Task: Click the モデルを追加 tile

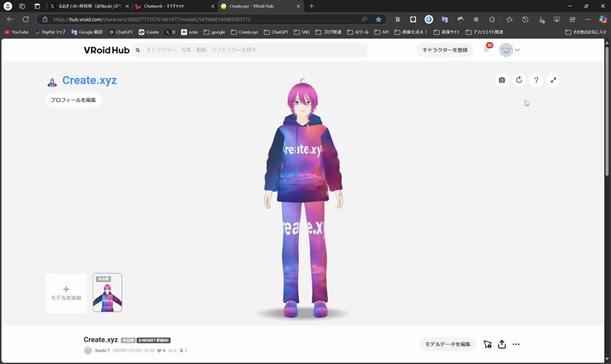Action: pyautogui.click(x=66, y=293)
